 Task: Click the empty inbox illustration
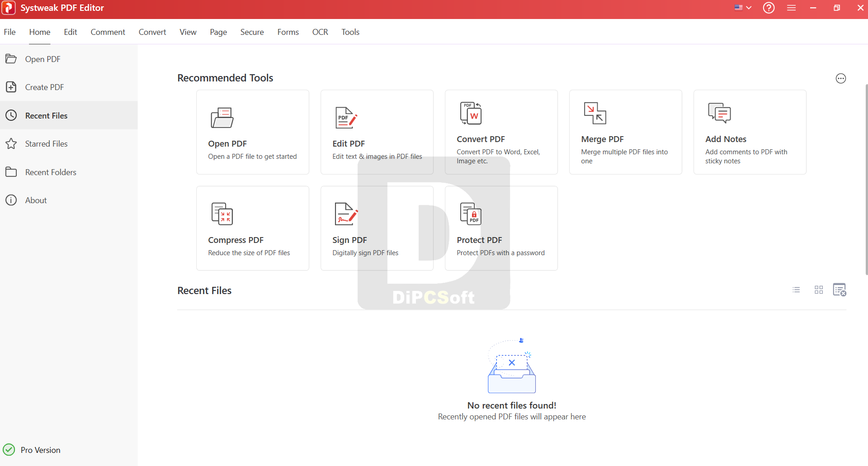tap(512, 366)
